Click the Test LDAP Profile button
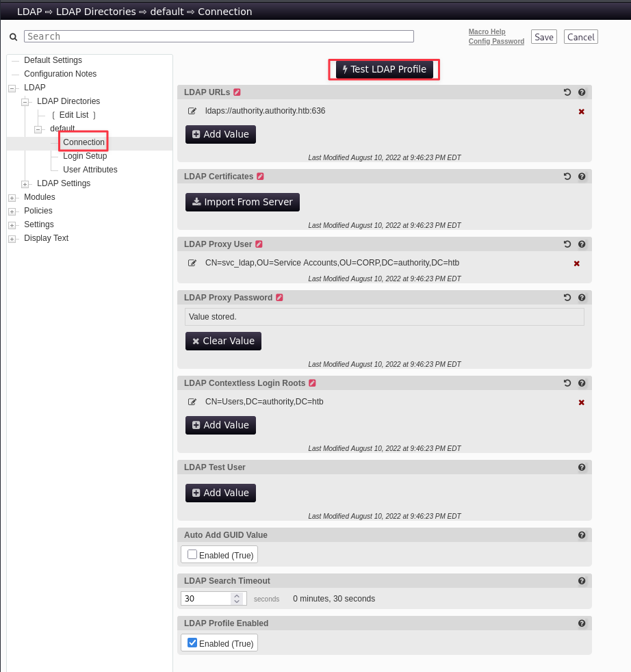631x672 pixels. click(x=384, y=69)
